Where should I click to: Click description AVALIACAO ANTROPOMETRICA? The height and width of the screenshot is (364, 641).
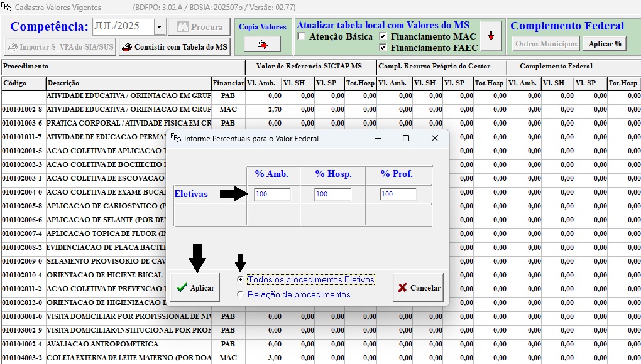[x=102, y=344]
